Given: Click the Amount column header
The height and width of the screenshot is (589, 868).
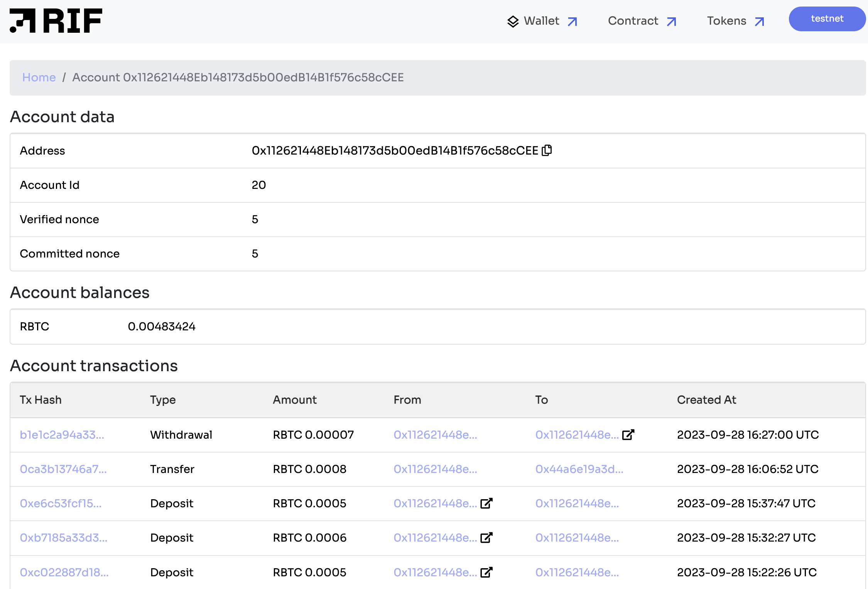Looking at the screenshot, I should [295, 400].
